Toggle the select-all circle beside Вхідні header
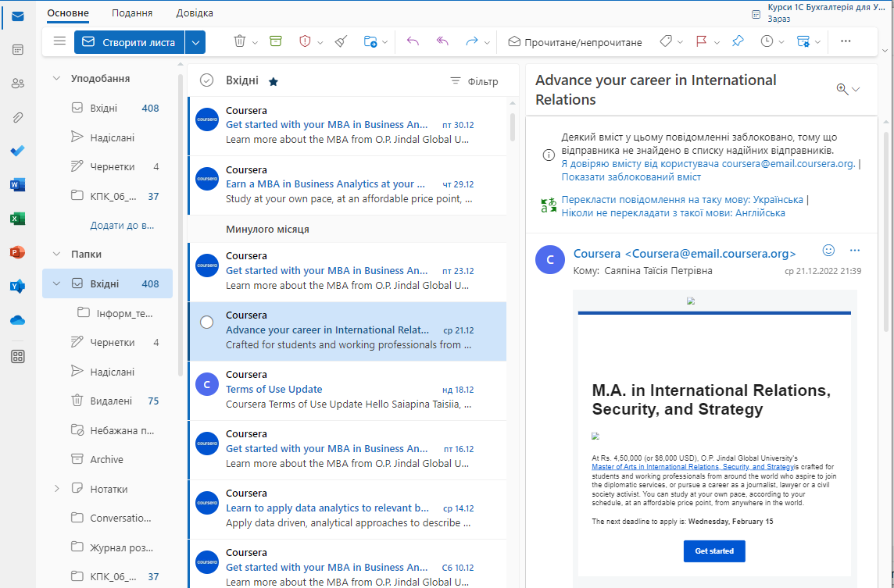The image size is (894, 588). point(207,80)
